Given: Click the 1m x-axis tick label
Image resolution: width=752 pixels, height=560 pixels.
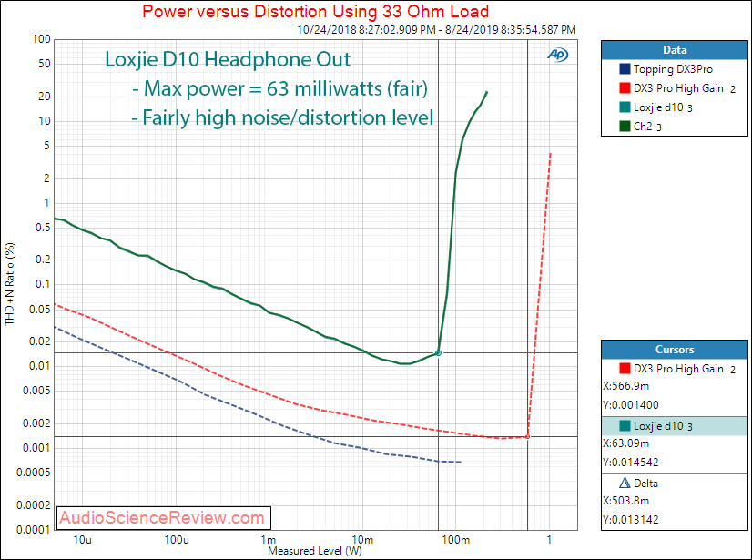Looking at the screenshot, I should (x=269, y=540).
